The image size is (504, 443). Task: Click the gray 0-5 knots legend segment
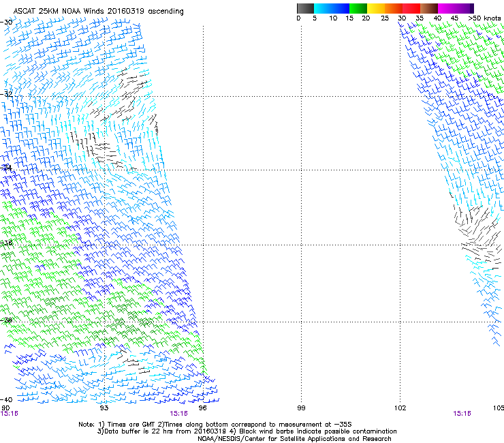[x=305, y=8]
